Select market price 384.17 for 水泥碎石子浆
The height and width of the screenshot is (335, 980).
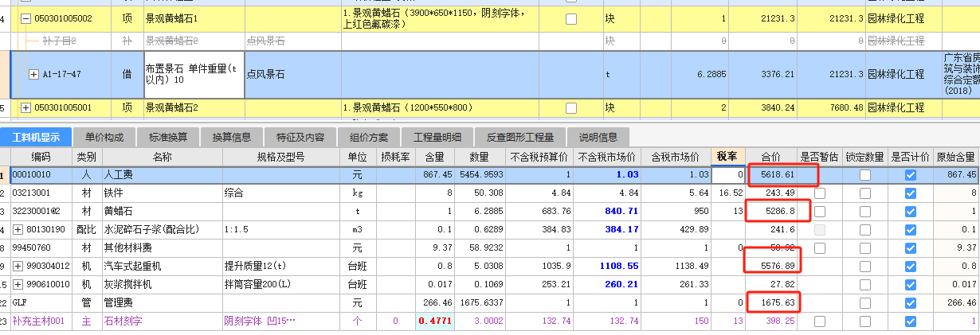tap(606, 229)
